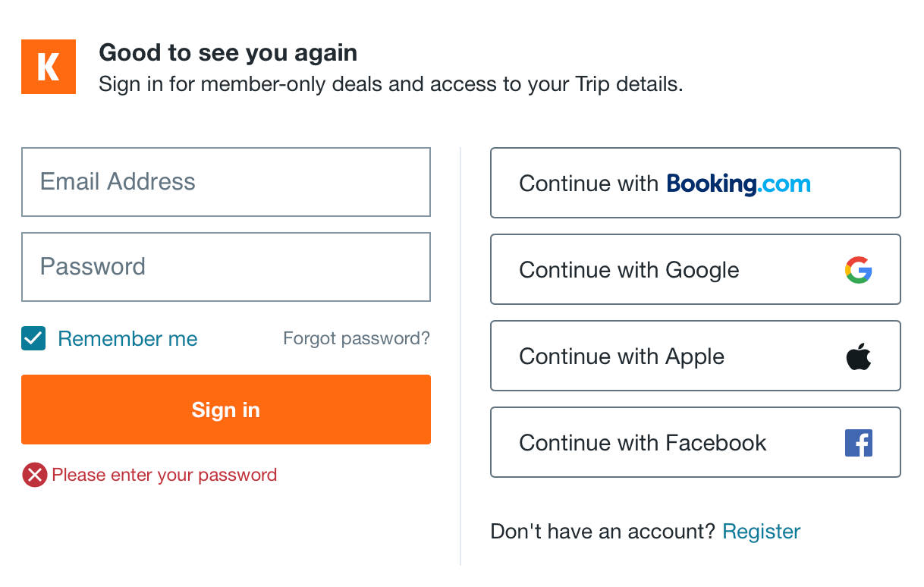Open the Register link
This screenshot has height=587, width=924.
point(761,531)
